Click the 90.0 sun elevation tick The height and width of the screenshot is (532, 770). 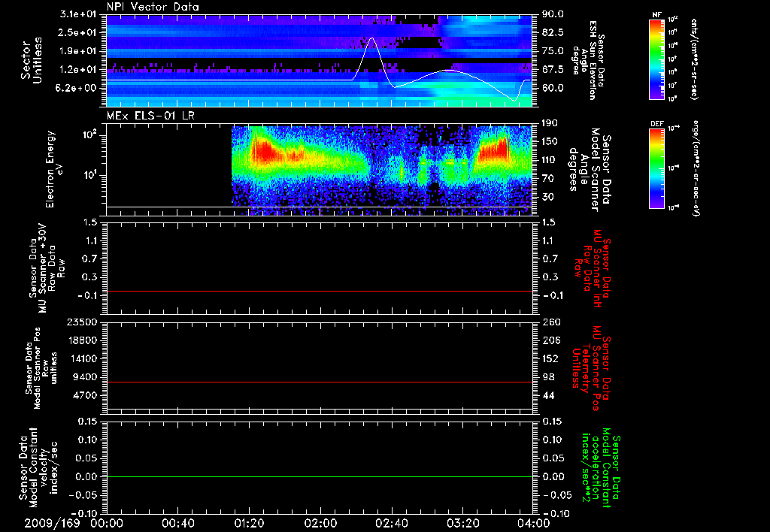click(553, 14)
